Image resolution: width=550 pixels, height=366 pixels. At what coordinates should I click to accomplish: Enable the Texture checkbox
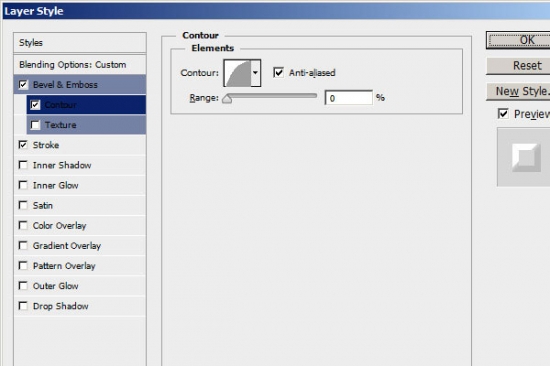35,125
